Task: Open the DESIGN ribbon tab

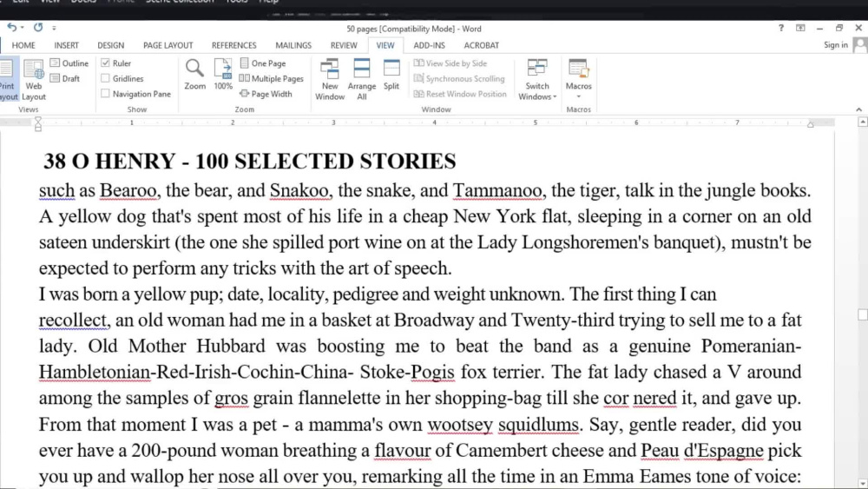Action: [111, 45]
